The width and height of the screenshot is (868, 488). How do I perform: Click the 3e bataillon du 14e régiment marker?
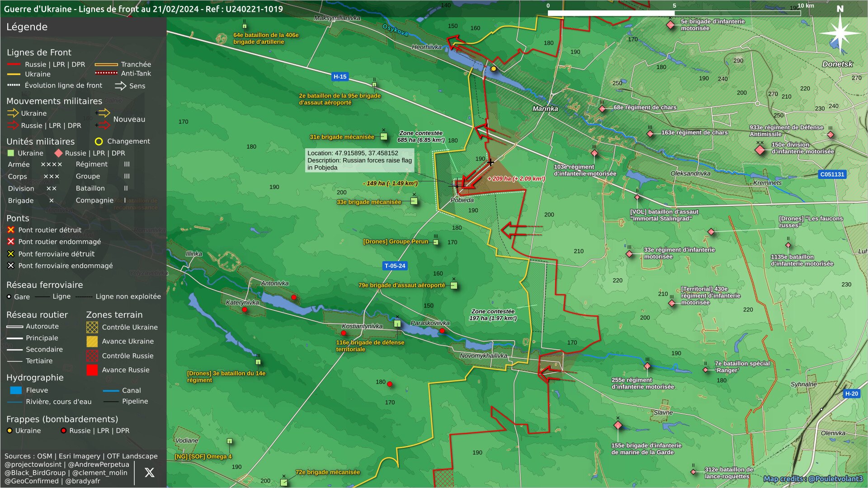[x=258, y=361]
